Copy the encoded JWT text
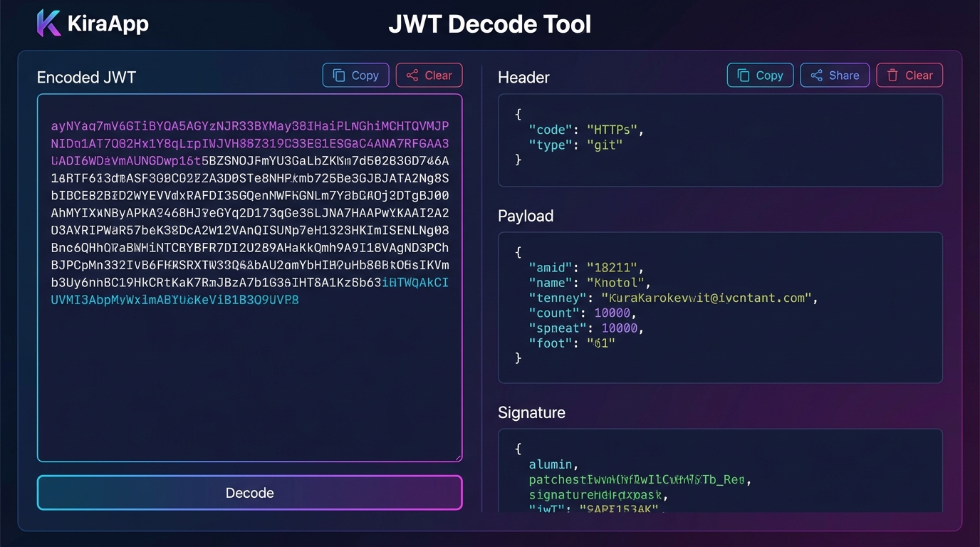 (x=355, y=75)
